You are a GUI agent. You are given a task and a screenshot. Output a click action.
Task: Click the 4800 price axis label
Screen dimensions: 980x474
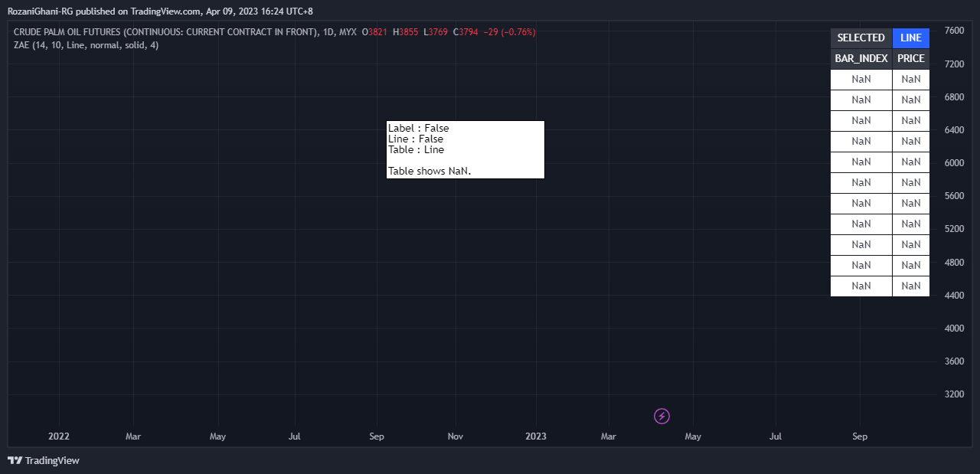[955, 262]
